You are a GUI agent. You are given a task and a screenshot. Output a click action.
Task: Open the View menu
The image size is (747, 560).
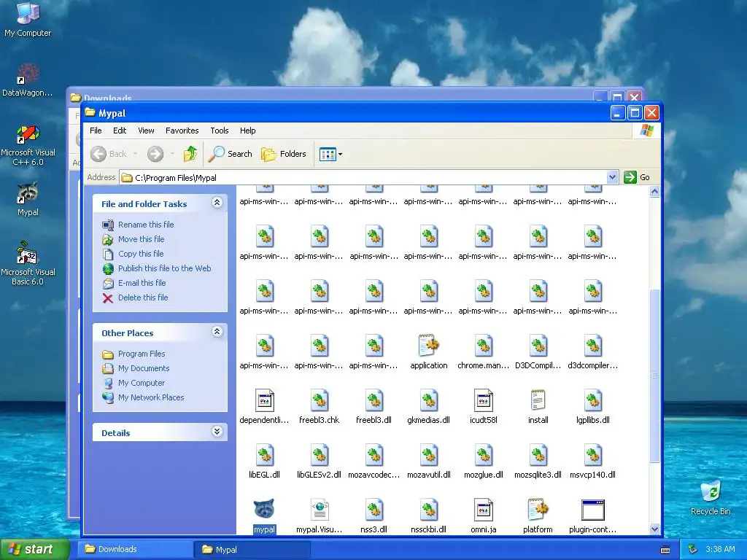click(146, 131)
